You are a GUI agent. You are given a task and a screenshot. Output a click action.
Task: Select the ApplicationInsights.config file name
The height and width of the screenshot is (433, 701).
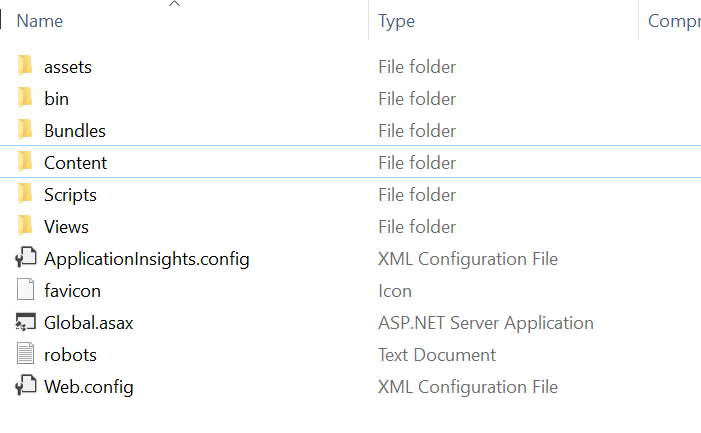[x=147, y=259]
